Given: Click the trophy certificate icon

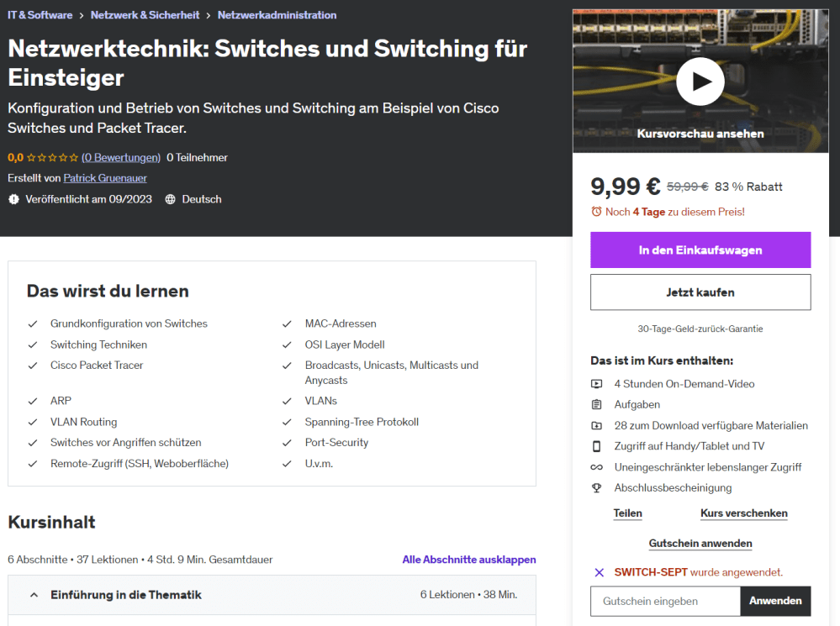Looking at the screenshot, I should tap(597, 488).
